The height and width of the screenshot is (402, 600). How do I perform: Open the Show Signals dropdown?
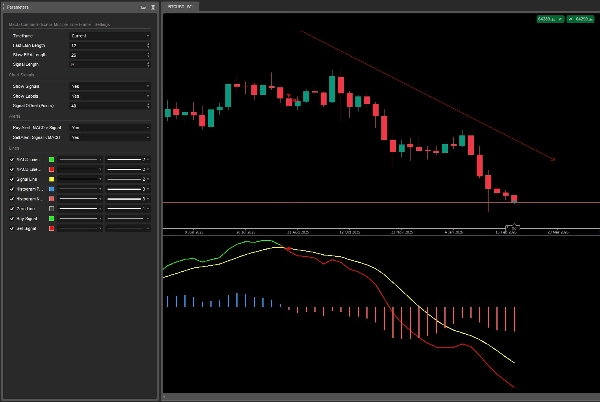(x=110, y=86)
